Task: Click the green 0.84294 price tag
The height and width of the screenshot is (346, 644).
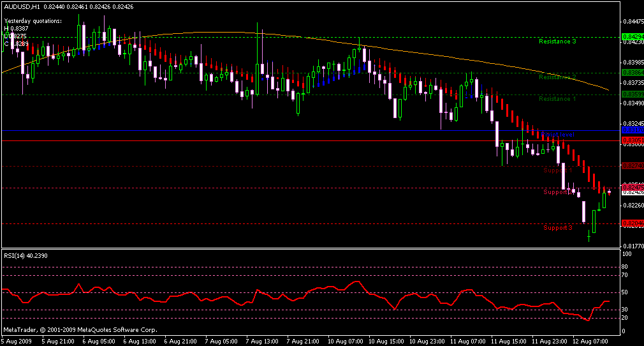Action: point(631,37)
